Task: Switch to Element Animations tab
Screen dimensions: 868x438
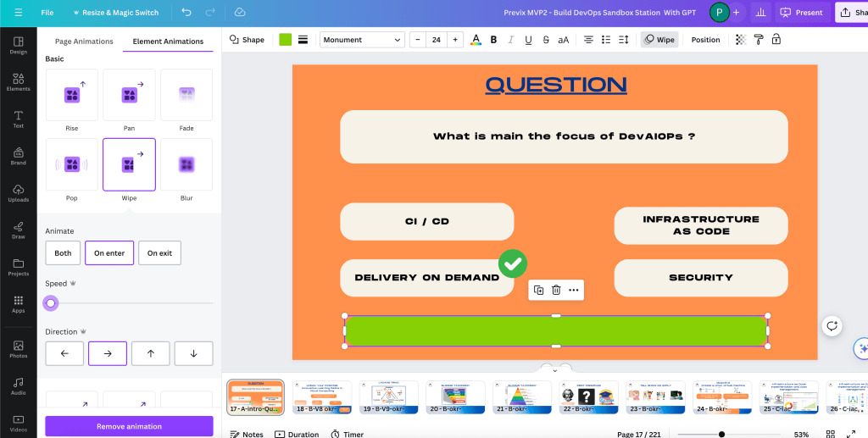Action: point(168,41)
